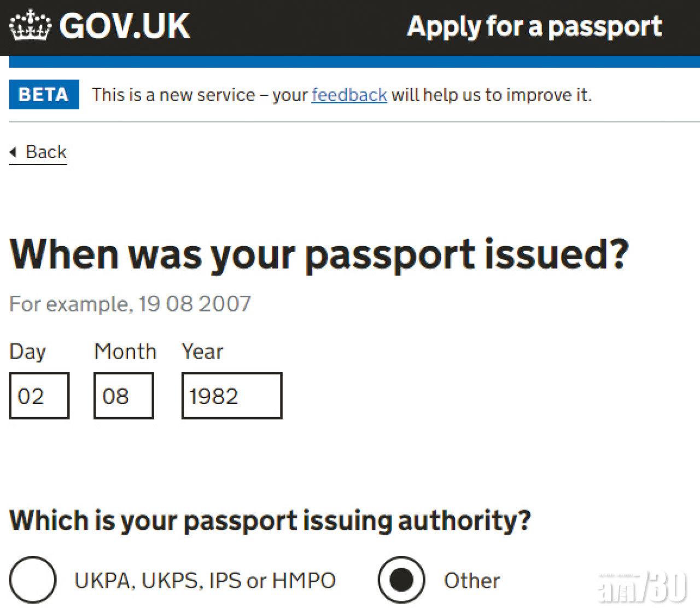Focus the Month input field
The height and width of the screenshot is (614, 700).
[x=124, y=396]
